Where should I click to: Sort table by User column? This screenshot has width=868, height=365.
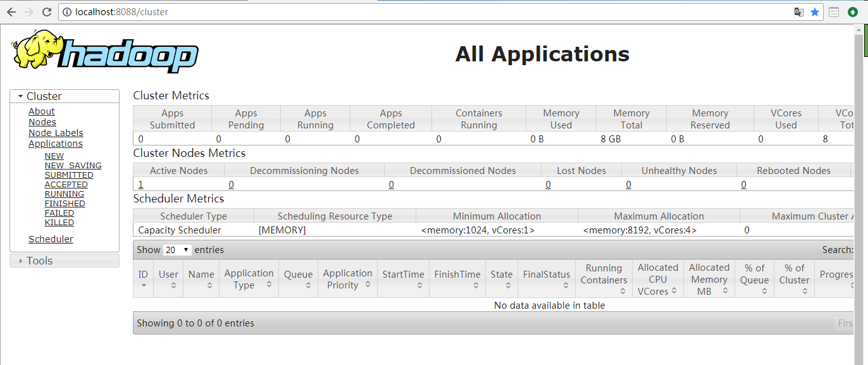click(168, 279)
